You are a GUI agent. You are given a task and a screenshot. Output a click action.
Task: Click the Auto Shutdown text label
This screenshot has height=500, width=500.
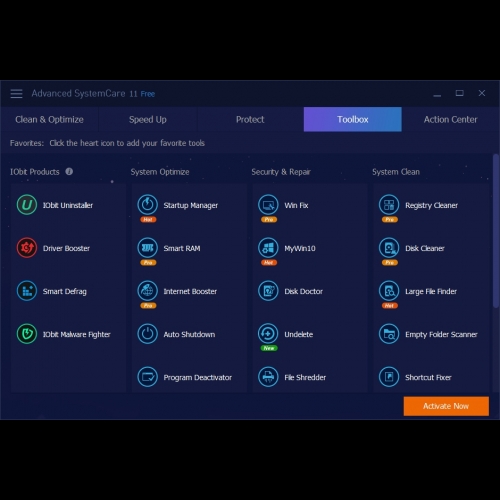tap(189, 334)
